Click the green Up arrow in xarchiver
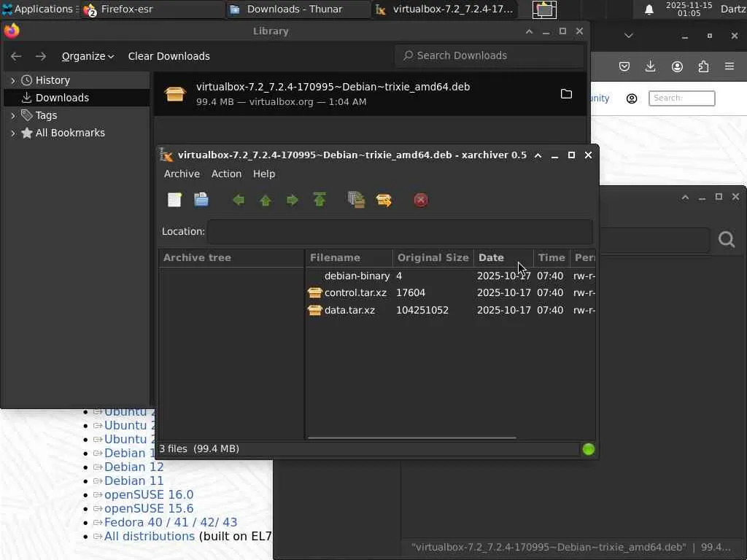Viewport: 747px width, 560px height. (x=266, y=200)
